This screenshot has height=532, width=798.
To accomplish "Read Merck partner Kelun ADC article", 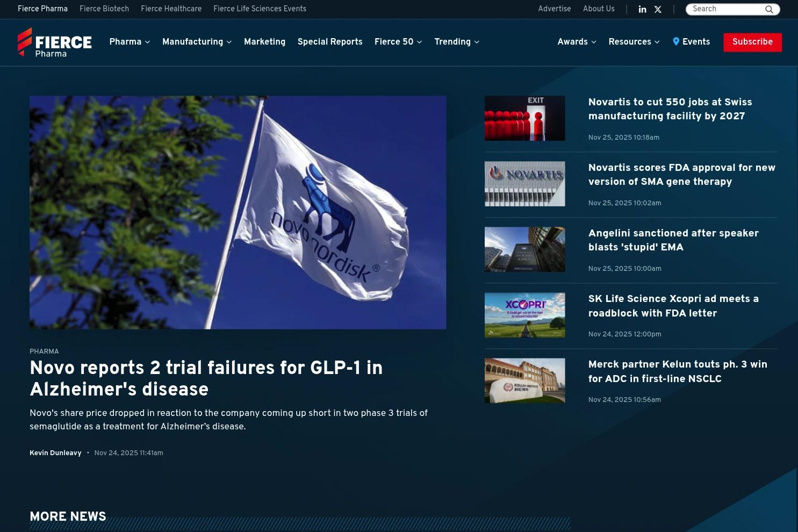I will pos(678,371).
